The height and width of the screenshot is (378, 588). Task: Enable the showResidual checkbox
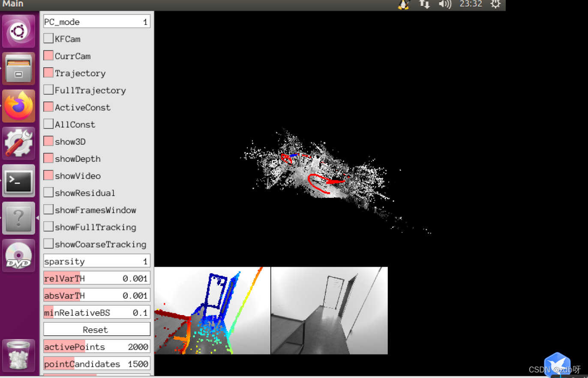pyautogui.click(x=48, y=193)
